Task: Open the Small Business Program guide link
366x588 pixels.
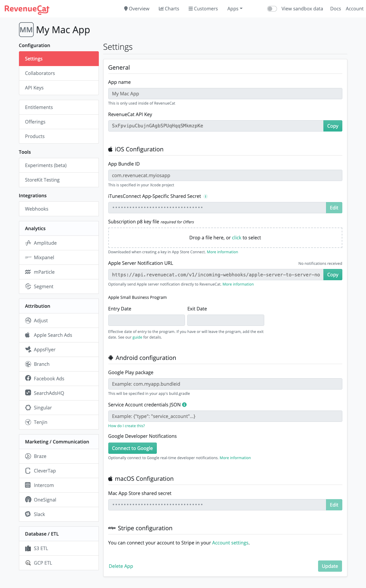Action: point(137,337)
